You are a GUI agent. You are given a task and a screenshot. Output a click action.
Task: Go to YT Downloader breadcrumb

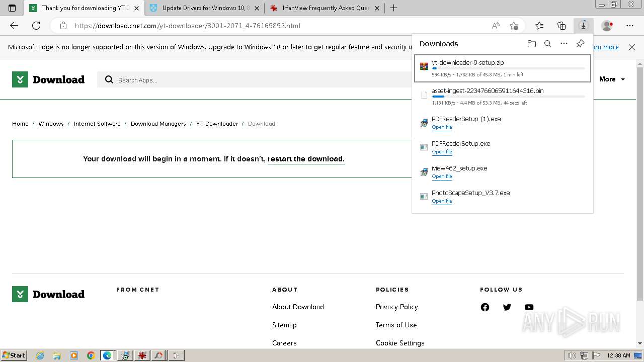(217, 124)
